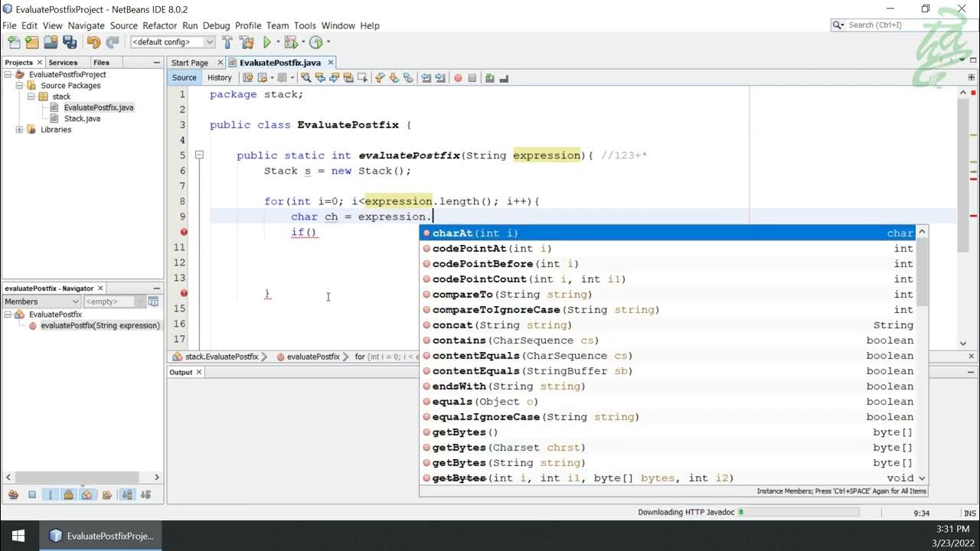Click the red Start Macro Recording icon
This screenshot has height=551, width=980.
coord(458,77)
